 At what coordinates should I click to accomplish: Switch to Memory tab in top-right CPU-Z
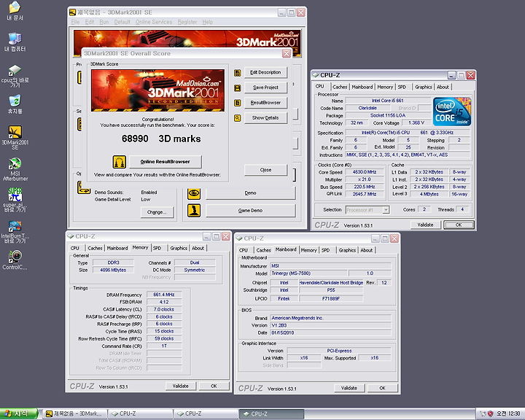385,87
